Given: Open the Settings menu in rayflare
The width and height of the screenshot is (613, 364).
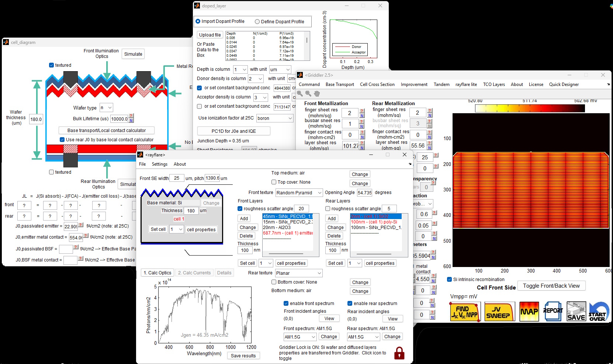Looking at the screenshot, I should click(x=159, y=164).
